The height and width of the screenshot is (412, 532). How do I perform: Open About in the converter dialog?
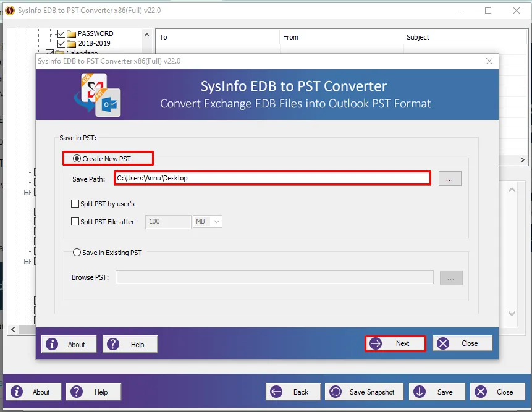point(69,344)
